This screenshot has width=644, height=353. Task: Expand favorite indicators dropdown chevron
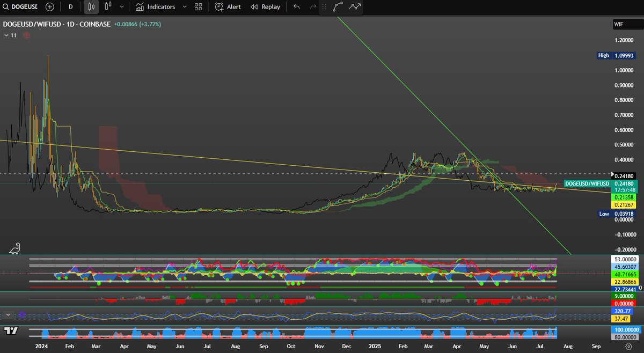point(185,7)
